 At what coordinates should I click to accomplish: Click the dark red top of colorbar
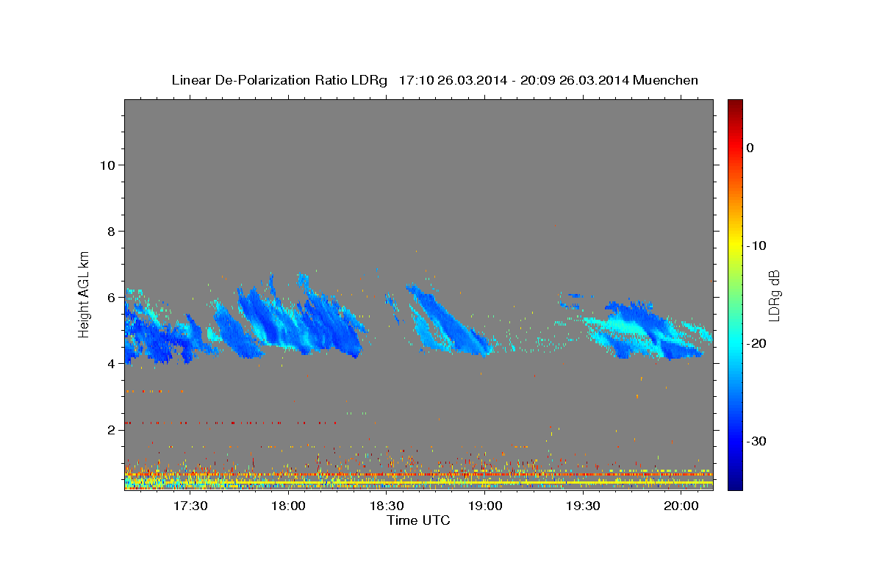[x=735, y=107]
